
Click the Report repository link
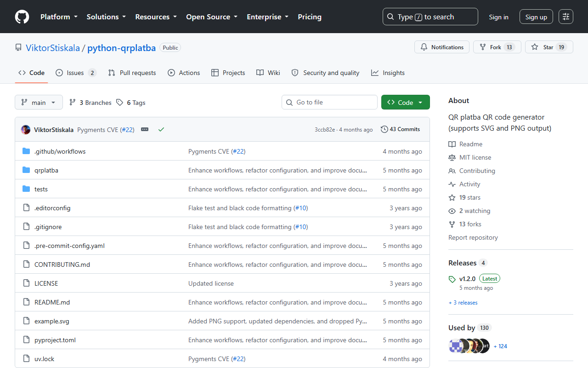click(473, 237)
